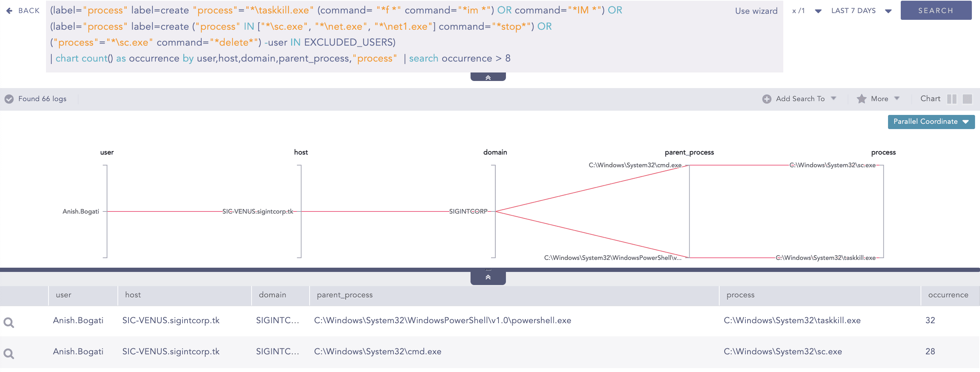Screen dimensions: 980x372
Task: Click the Back arrow icon
Action: tap(10, 11)
